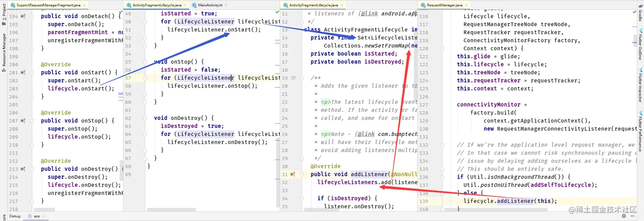Click override gutter icon at line 201
This screenshot has height=221, width=644.
pos(23,73)
